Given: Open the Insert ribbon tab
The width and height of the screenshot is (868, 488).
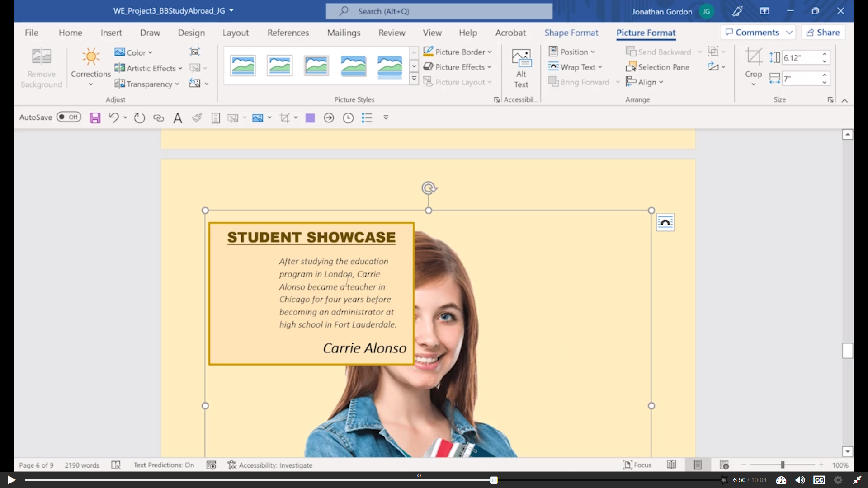Looking at the screenshot, I should click(x=111, y=33).
